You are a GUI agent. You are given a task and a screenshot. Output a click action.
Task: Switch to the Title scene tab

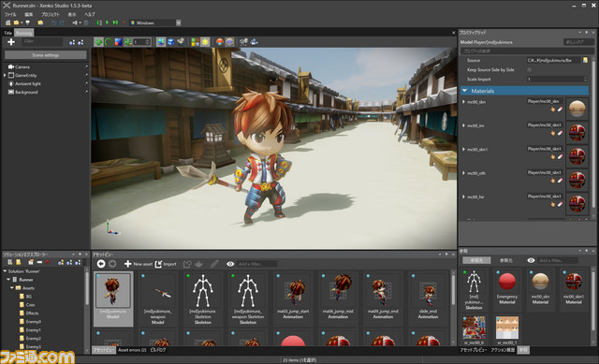(x=8, y=33)
